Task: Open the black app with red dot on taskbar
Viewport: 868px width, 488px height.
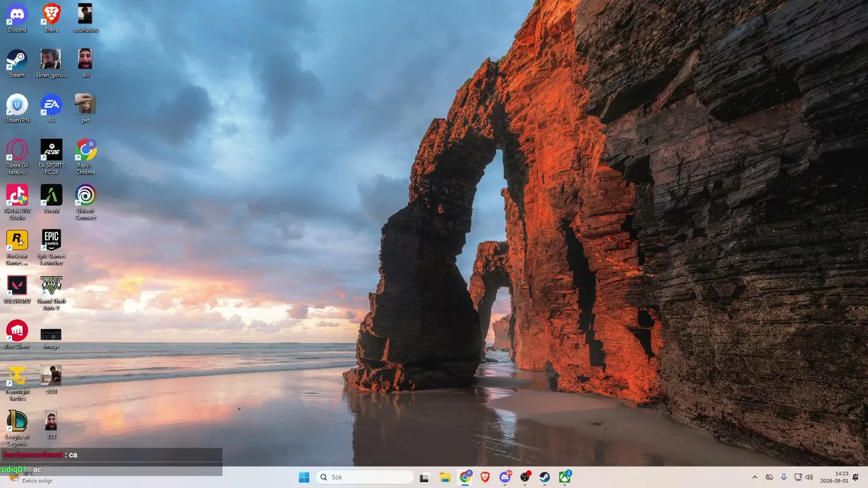Action: (525, 477)
